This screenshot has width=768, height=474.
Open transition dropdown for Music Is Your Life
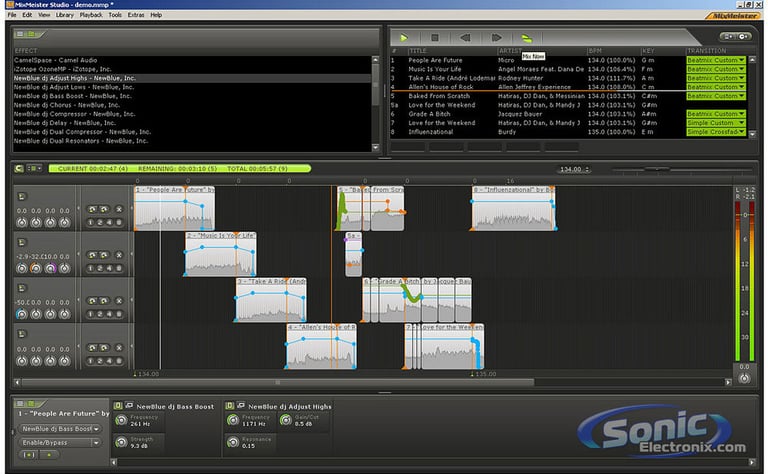coord(716,69)
